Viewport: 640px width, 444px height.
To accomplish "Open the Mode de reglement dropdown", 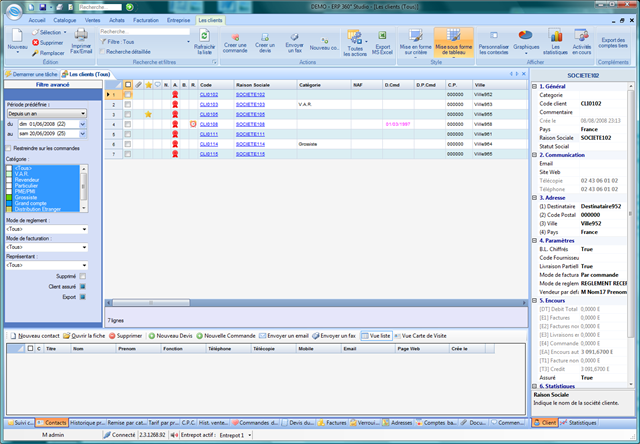I will point(47,229).
